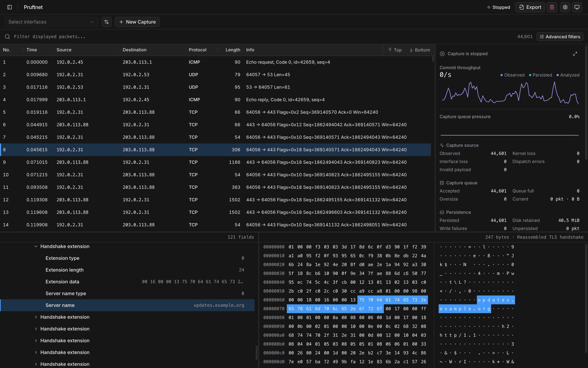Select packet 5 TCP Flags=0x2 row
The width and height of the screenshot is (588, 368).
coord(216,112)
